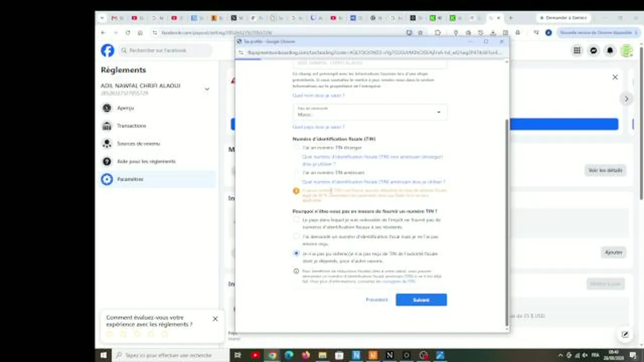Select 'Je n'ai pas pu obtenir' reason

click(296, 253)
